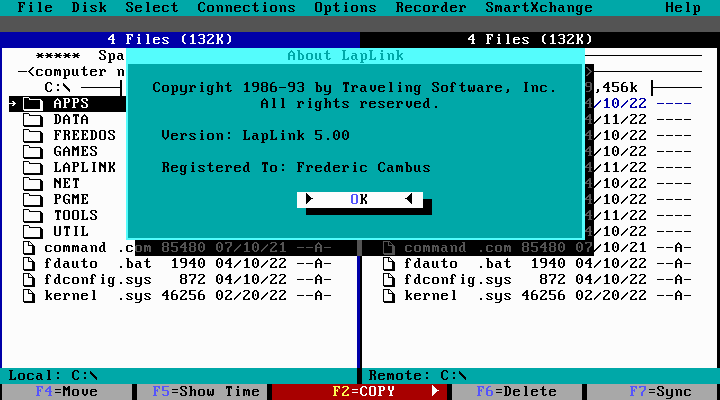720x400 pixels.
Task: Click local kernel.sys file icon
Action: point(29,296)
